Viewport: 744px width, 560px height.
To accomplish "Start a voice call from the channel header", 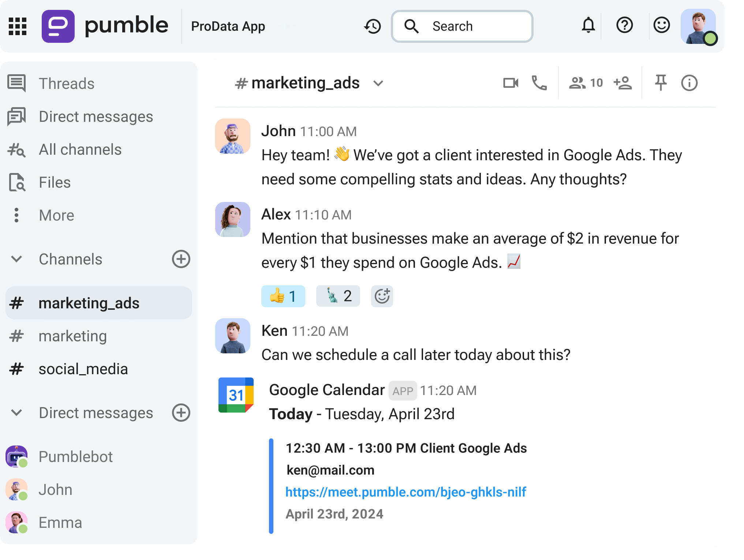I will [539, 83].
